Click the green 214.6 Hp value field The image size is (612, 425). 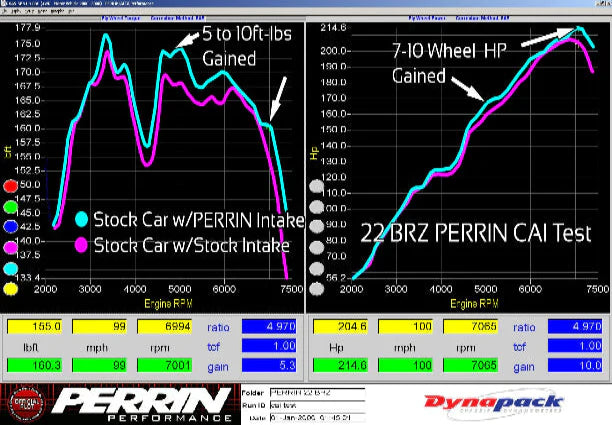340,365
